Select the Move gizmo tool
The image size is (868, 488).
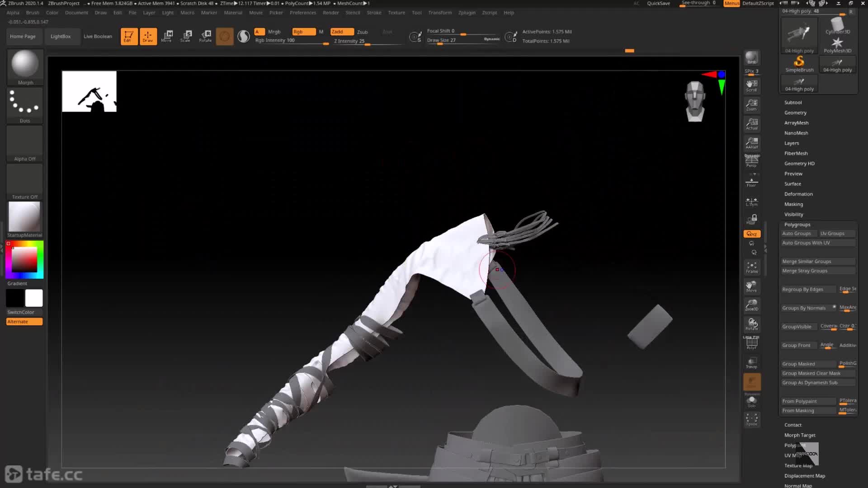pos(167,36)
